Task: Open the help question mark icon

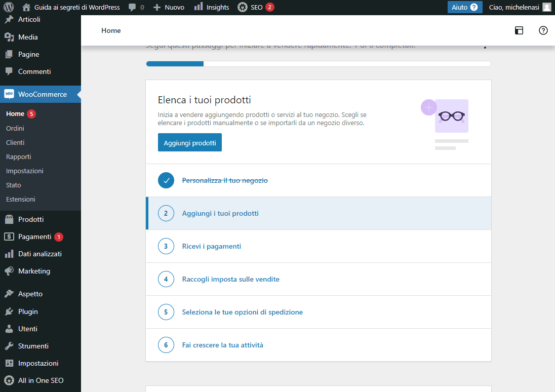Action: pos(543,30)
